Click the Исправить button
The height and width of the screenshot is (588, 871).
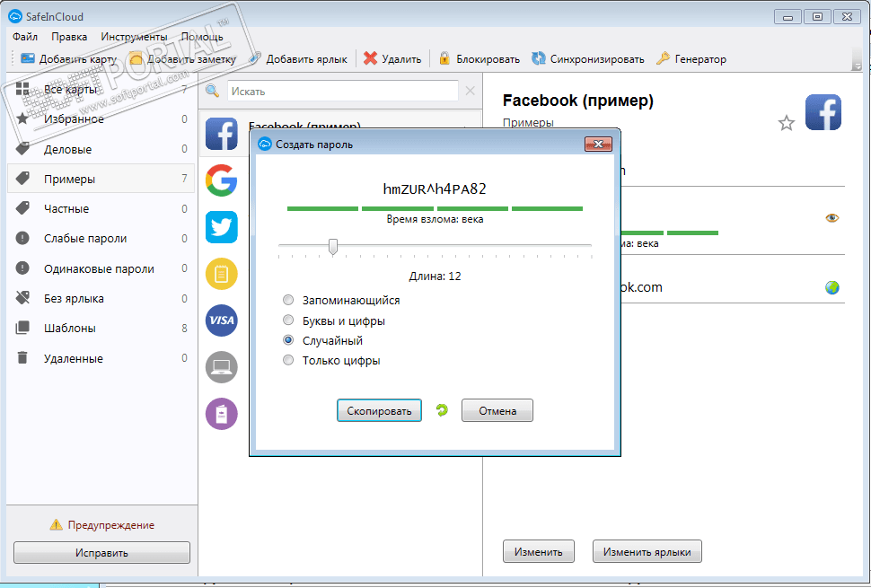101,552
